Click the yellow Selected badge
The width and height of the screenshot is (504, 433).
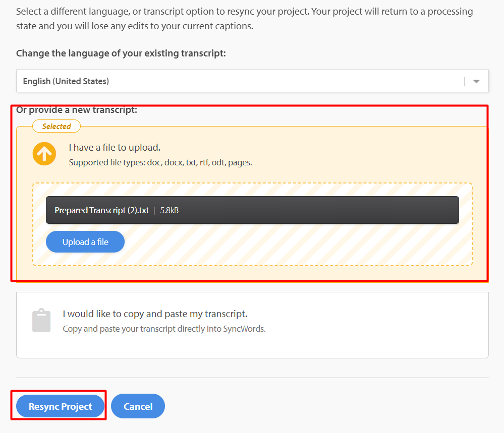click(x=57, y=126)
